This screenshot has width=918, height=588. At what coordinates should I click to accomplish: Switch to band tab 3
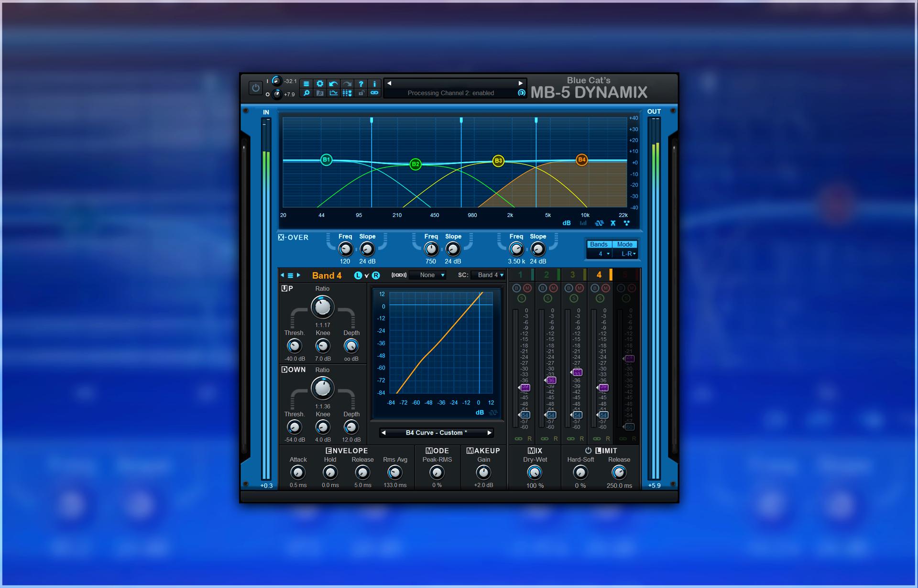pos(574,274)
